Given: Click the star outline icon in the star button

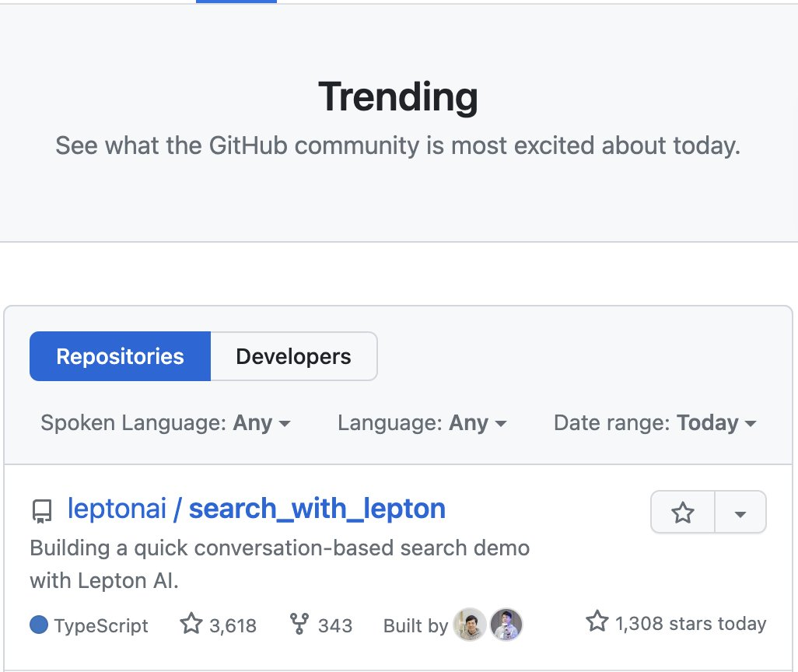Looking at the screenshot, I should click(x=682, y=512).
